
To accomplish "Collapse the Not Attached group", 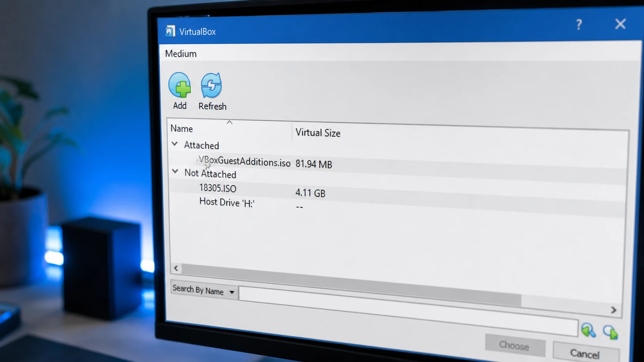I will (175, 172).
